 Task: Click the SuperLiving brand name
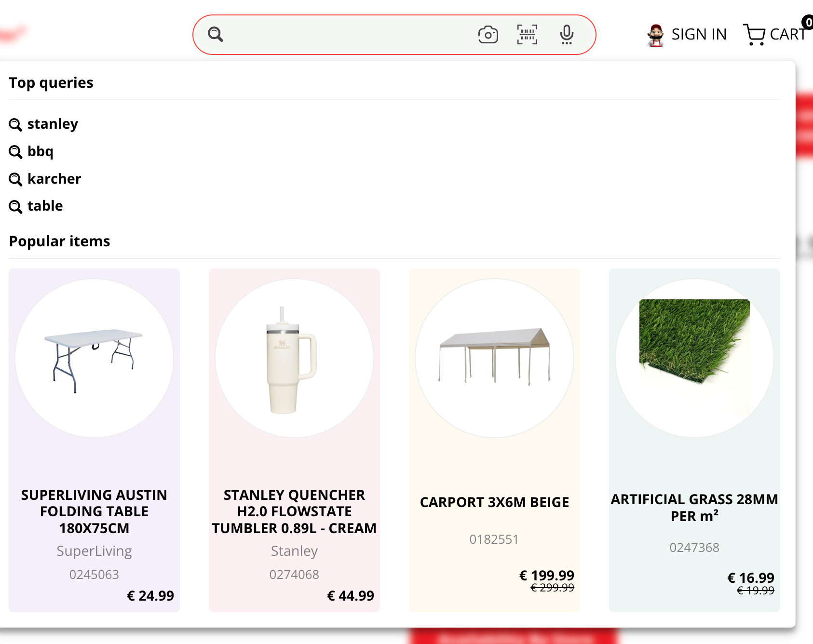click(95, 551)
